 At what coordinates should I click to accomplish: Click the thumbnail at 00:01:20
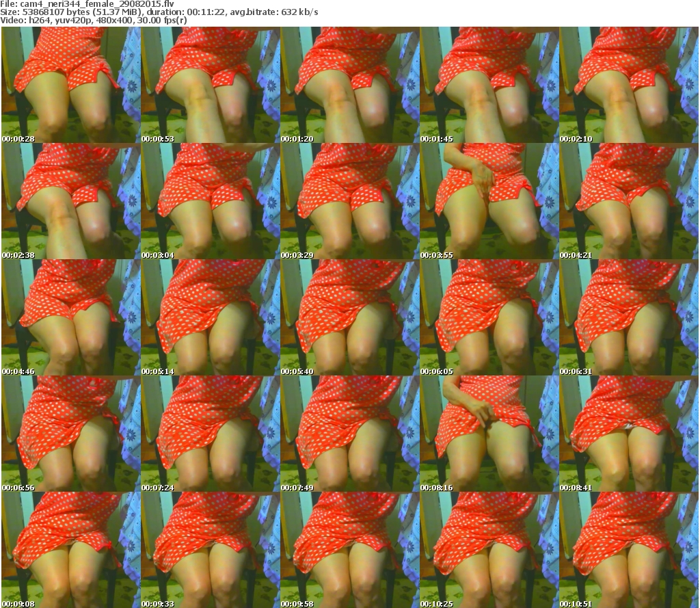(350, 85)
